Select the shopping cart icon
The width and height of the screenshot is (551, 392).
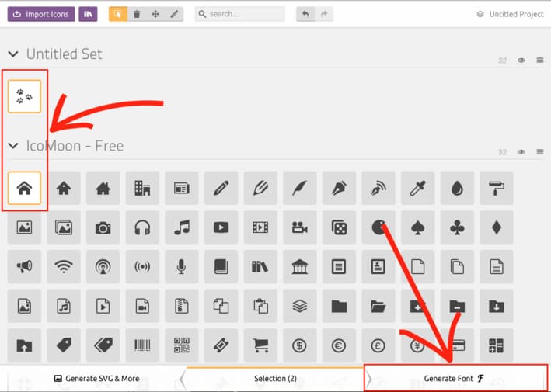pyautogui.click(x=260, y=345)
